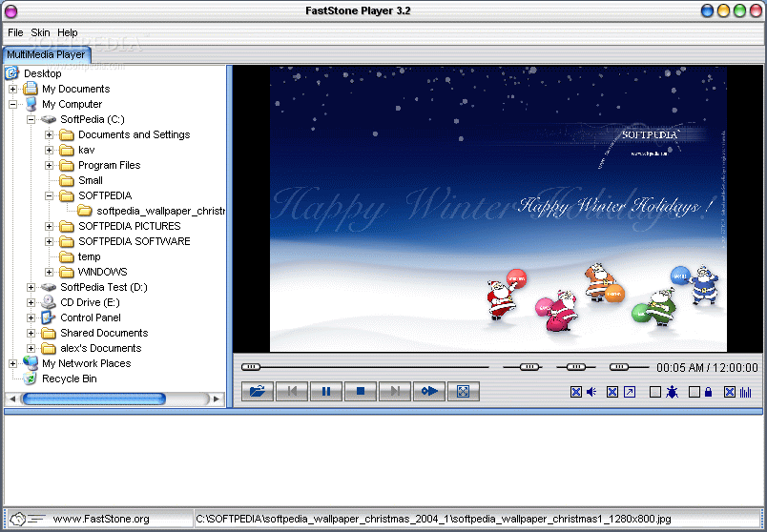Click the step-play arrow button
Image resolution: width=767 pixels, height=532 pixels.
click(x=429, y=391)
